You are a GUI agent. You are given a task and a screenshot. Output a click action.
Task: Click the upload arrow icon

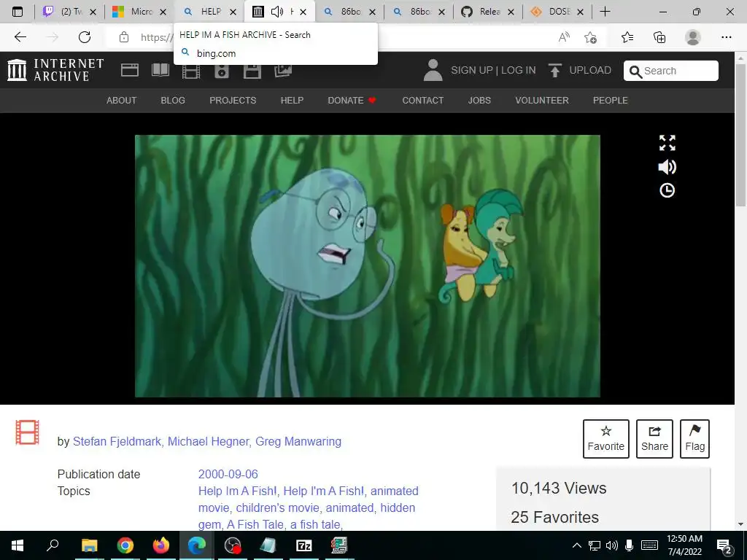pyautogui.click(x=554, y=70)
